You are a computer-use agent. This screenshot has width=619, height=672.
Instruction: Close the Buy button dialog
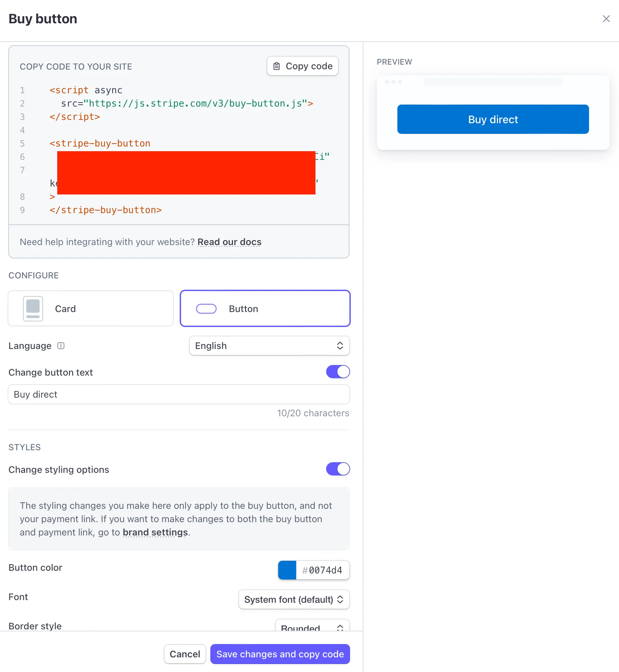[606, 19]
